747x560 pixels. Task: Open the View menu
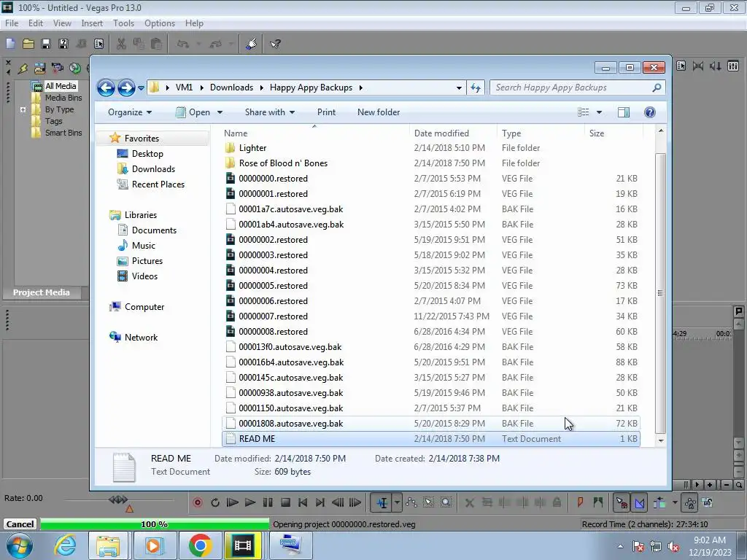pyautogui.click(x=62, y=23)
